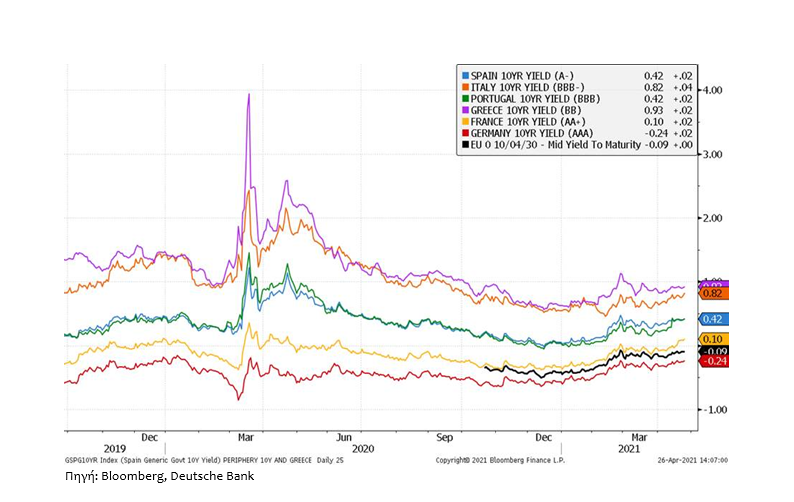Click the red -0.24 value tag on axis
The height and width of the screenshot is (502, 794).
click(x=714, y=361)
